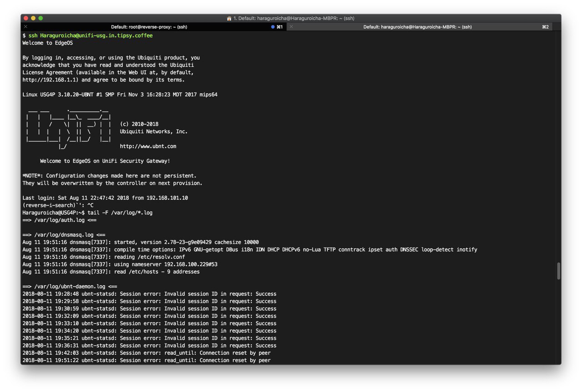
Task: Click the 'read /etc/hosts - 9 addresses' line
Action: coord(111,271)
